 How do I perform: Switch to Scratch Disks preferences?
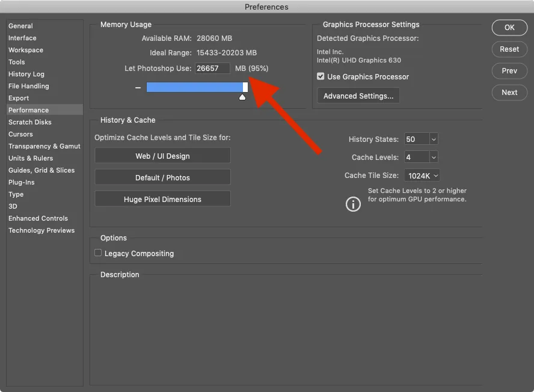click(30, 122)
